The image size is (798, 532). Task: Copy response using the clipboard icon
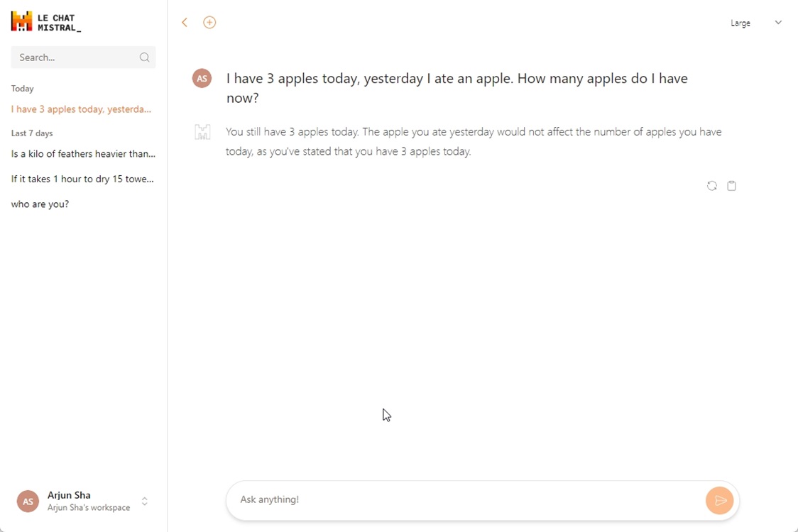coord(731,186)
